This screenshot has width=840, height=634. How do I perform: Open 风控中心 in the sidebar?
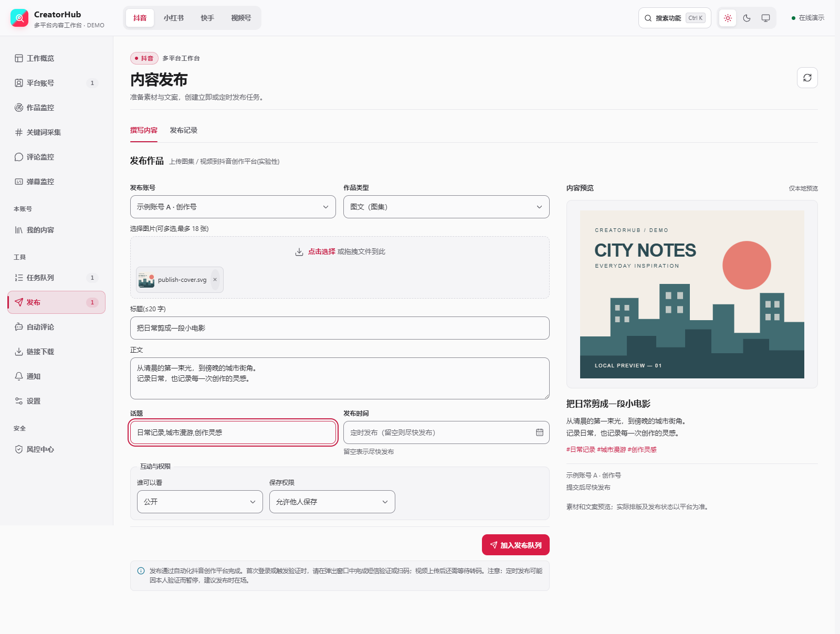[x=56, y=449]
